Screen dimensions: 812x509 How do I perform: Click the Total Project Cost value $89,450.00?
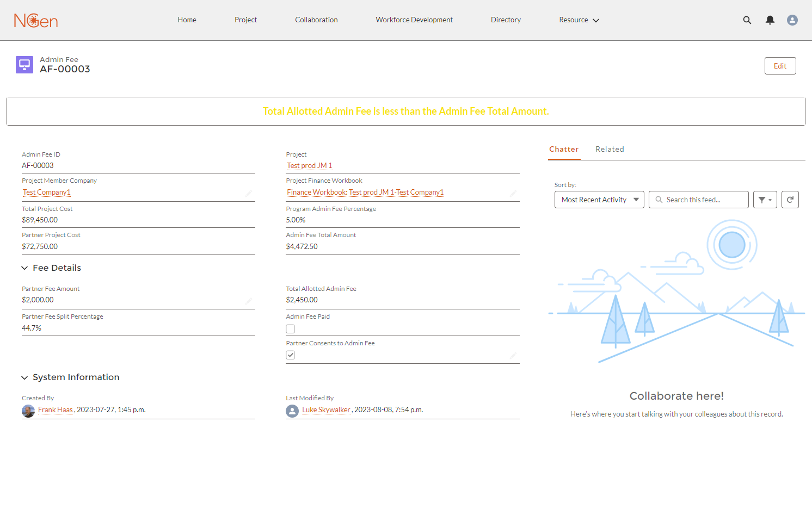pos(40,220)
